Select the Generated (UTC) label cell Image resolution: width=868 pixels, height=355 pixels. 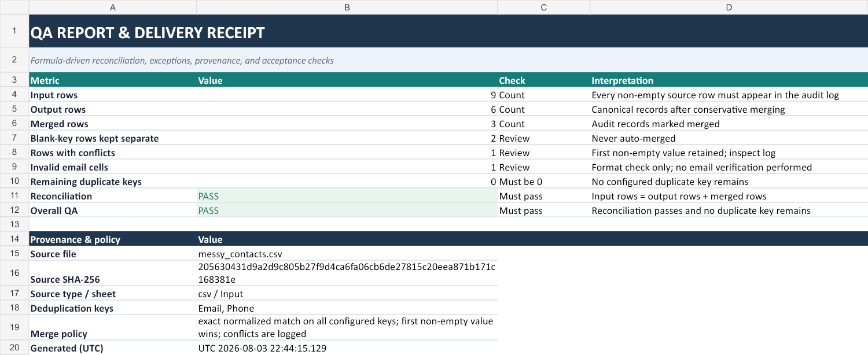[113, 348]
